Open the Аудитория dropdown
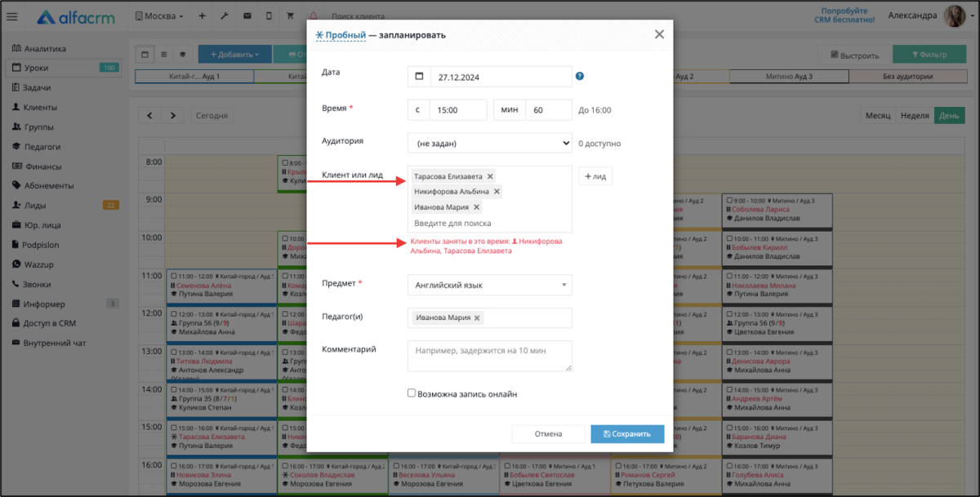The height and width of the screenshot is (497, 980). coord(490,143)
